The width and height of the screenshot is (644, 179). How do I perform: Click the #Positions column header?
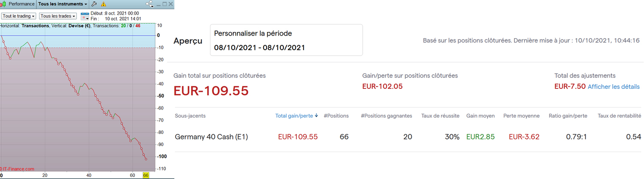336,116
